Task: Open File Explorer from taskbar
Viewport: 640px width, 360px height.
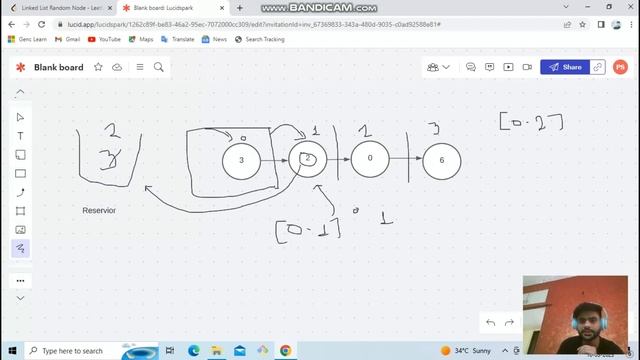Action: [217, 351]
